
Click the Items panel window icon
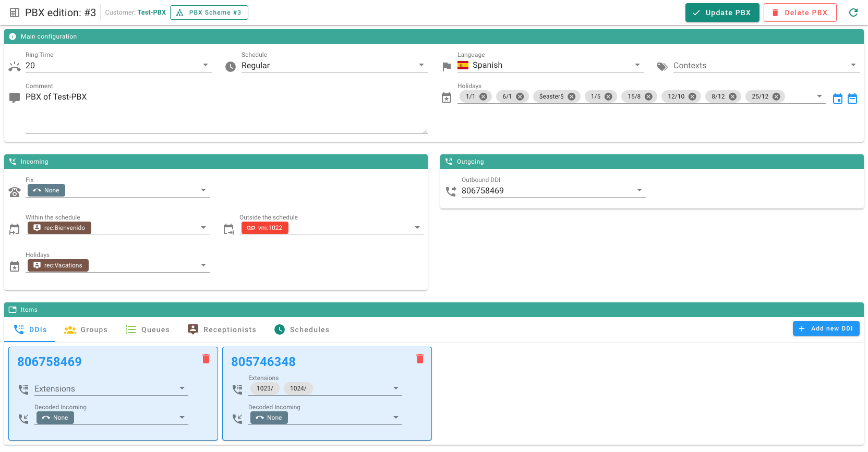(13, 310)
